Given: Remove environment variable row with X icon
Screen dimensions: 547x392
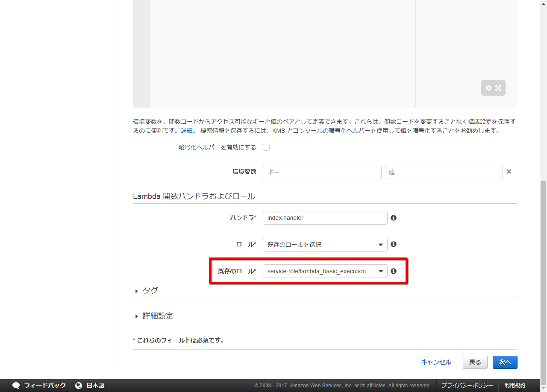Looking at the screenshot, I should click(x=509, y=172).
